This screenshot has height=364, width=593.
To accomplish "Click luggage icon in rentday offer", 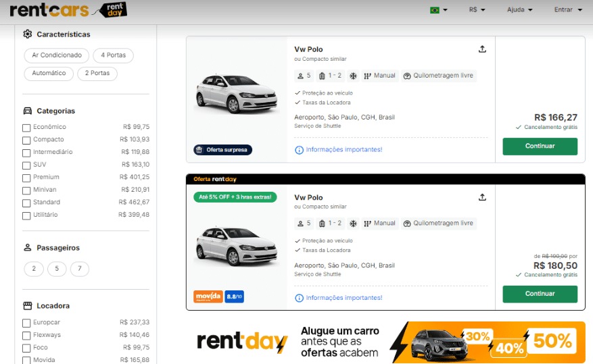I will [322, 224].
